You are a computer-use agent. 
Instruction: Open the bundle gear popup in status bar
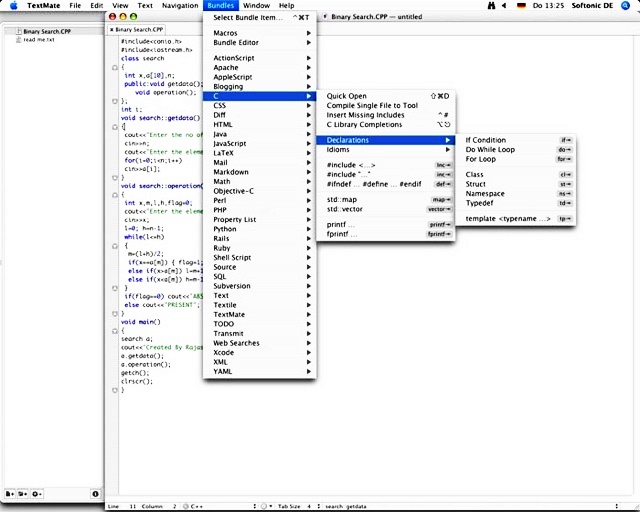coord(266,506)
